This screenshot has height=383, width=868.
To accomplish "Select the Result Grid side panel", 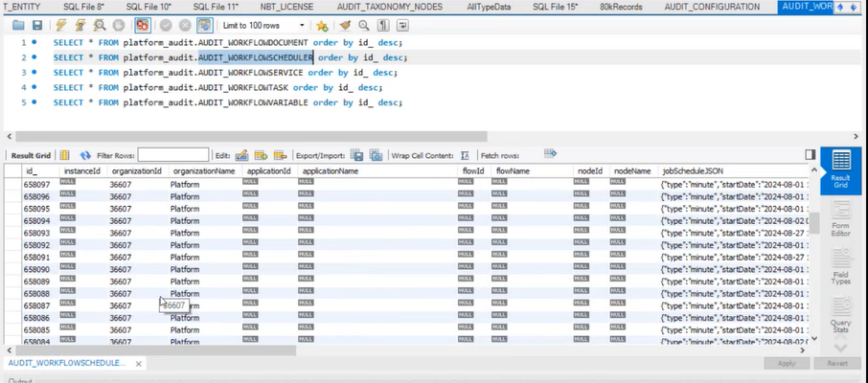I will coord(841,169).
